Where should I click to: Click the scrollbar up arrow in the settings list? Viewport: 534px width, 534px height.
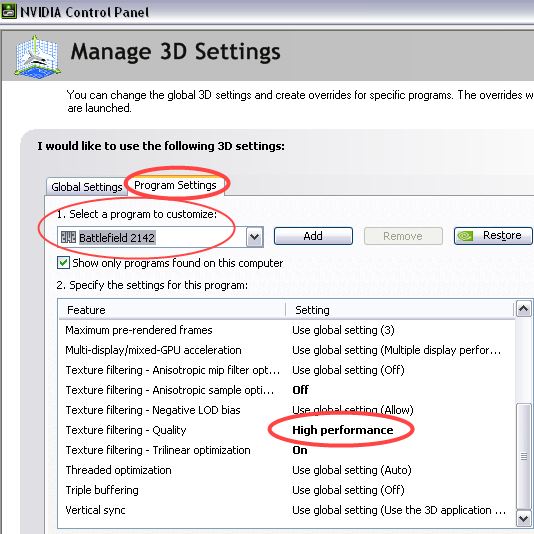click(x=523, y=309)
